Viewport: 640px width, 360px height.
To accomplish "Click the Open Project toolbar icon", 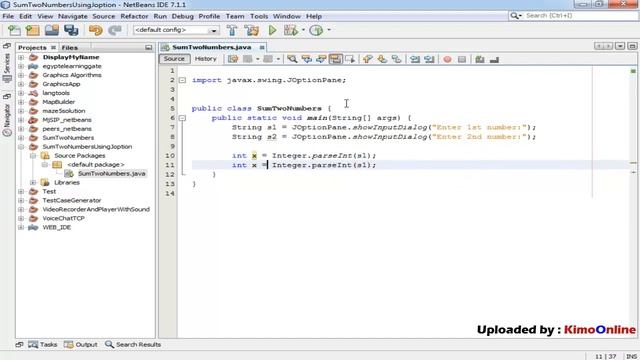I will [52, 30].
